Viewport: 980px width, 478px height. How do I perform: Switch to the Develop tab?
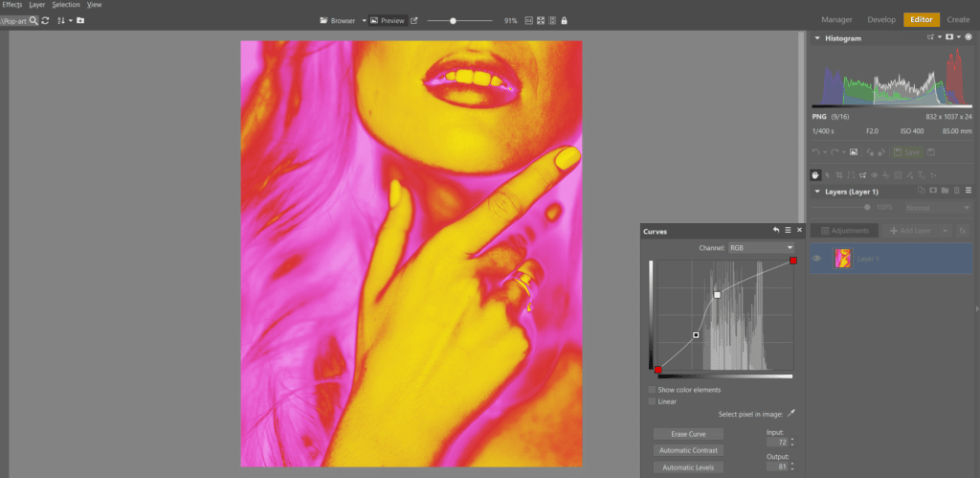(x=880, y=19)
